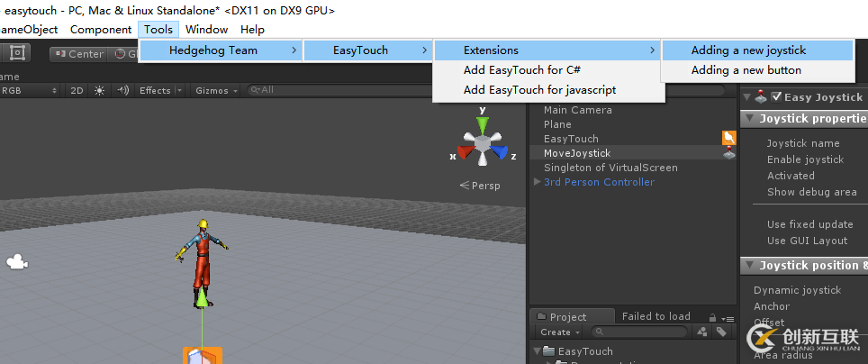Click the blue Z axis cone
This screenshot has width=868, height=364.
click(x=500, y=151)
